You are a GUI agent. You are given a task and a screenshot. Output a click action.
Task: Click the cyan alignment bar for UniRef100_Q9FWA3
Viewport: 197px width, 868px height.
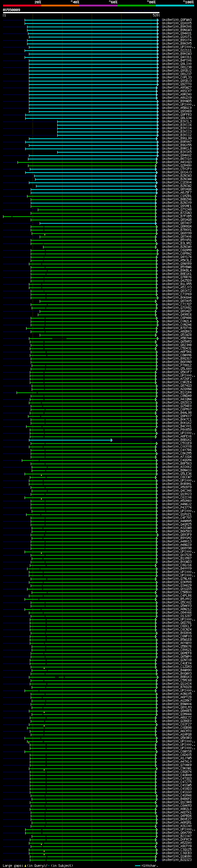[92, 20]
